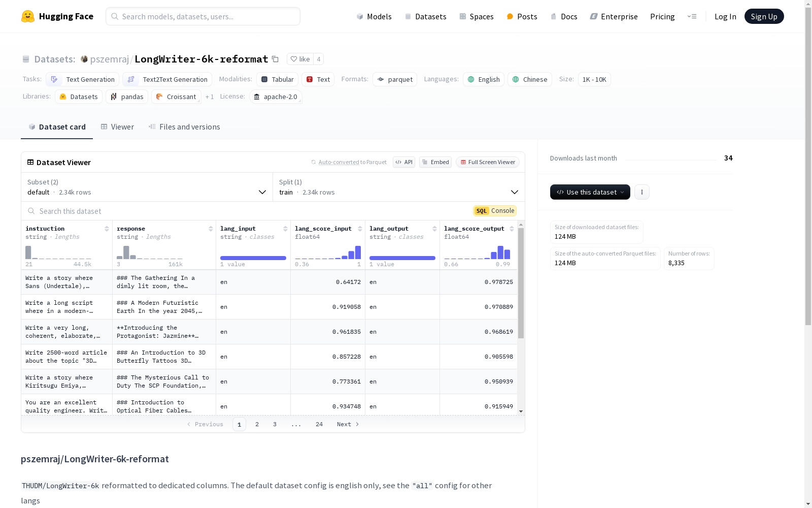812x508 pixels.
Task: Click the Datasets library tag
Action: (x=79, y=97)
